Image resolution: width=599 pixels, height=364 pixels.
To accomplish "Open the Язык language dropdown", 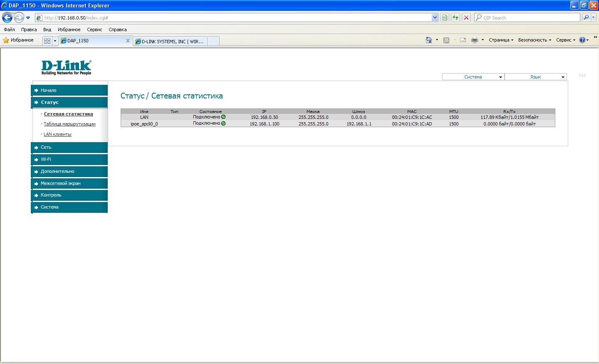I will (x=535, y=77).
